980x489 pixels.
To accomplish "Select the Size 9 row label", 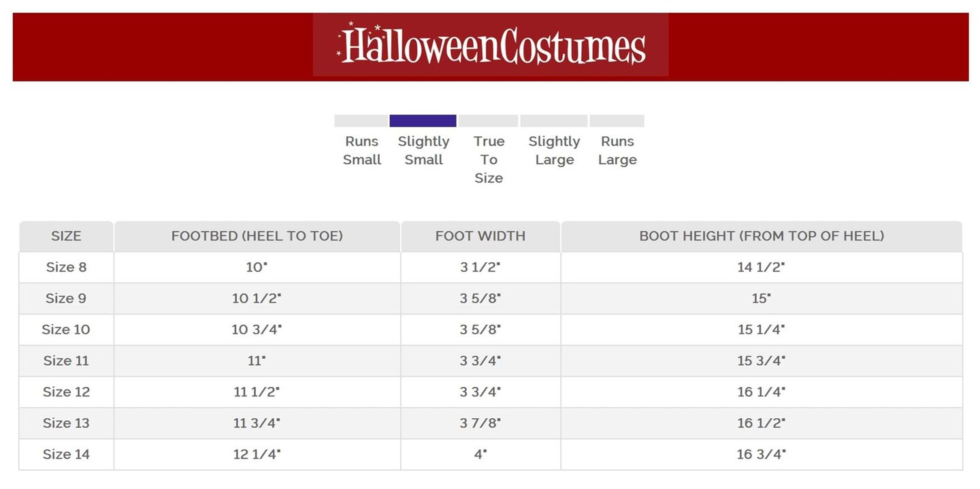I will point(66,298).
